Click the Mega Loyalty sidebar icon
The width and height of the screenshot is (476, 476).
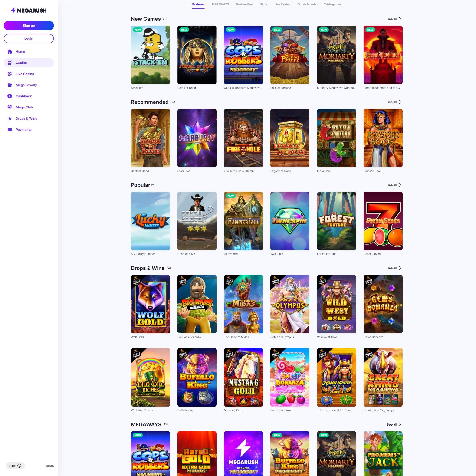[x=10, y=85]
